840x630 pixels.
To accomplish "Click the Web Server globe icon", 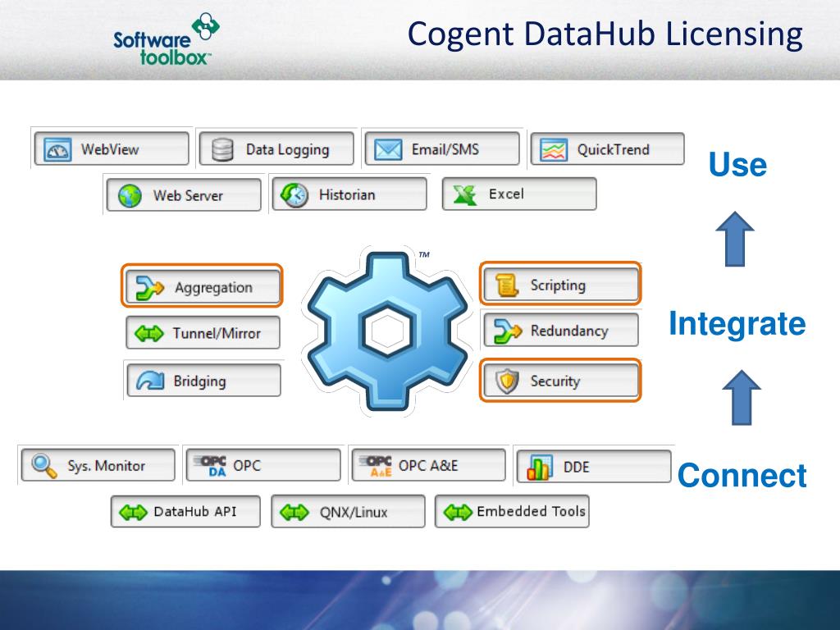I will (x=130, y=195).
